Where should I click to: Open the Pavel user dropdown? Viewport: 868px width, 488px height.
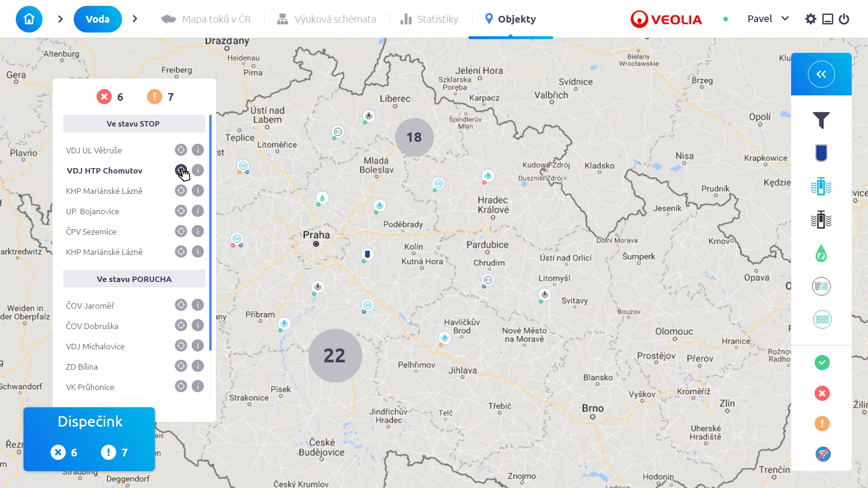(768, 19)
